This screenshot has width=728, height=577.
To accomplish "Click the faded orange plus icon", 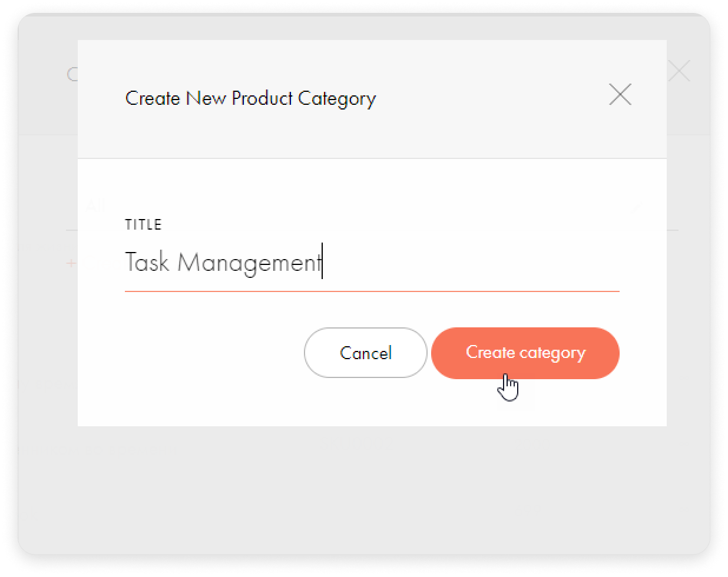I will click(x=71, y=263).
